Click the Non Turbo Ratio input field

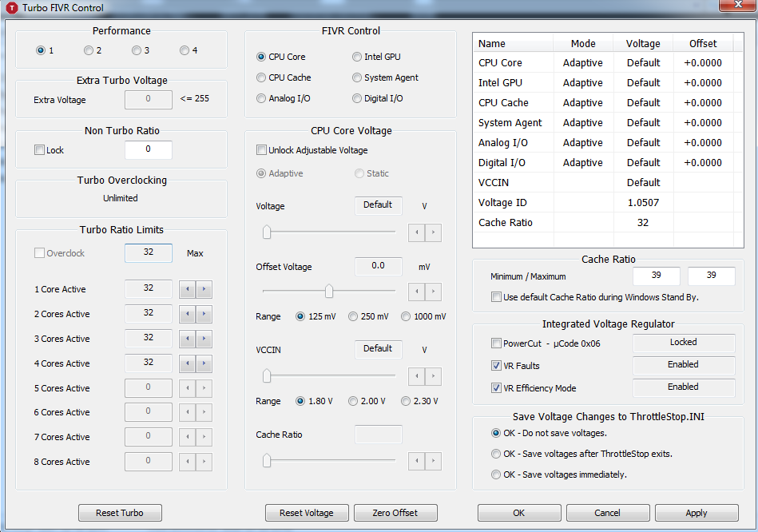tap(149, 149)
